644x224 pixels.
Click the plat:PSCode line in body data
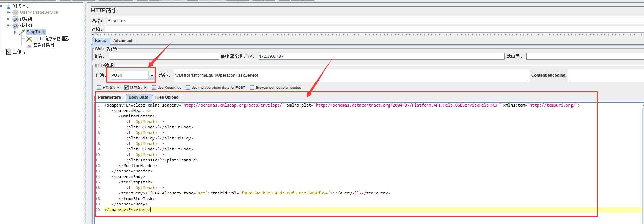(x=160, y=149)
